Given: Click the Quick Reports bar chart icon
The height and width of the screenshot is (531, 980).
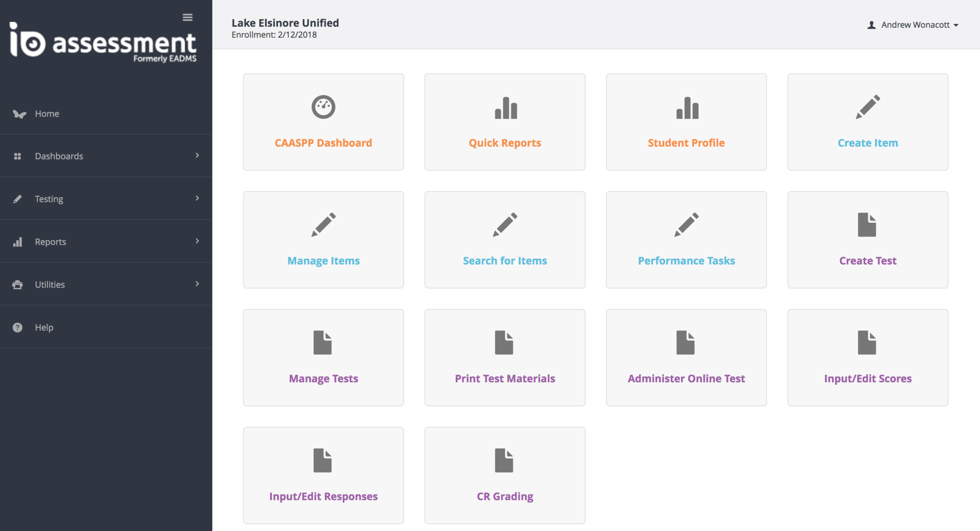Looking at the screenshot, I should (505, 108).
